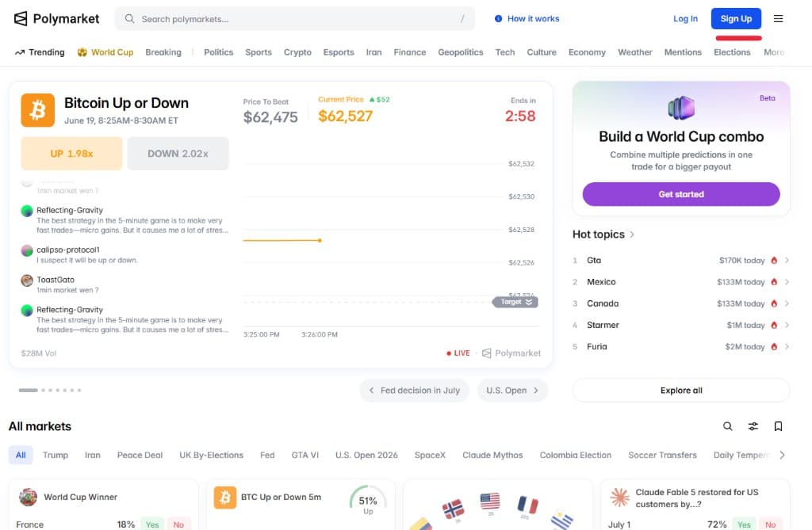
Task: Expand Hot topics chevron
Action: click(x=632, y=234)
